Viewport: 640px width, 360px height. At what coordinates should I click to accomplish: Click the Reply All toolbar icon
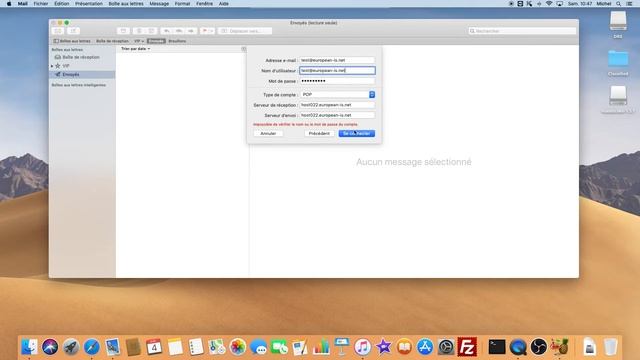179,31
